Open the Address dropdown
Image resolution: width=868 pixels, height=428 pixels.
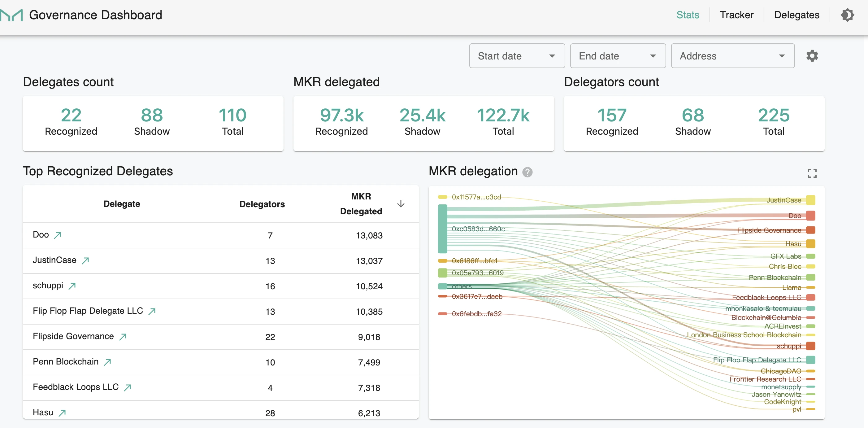click(732, 56)
